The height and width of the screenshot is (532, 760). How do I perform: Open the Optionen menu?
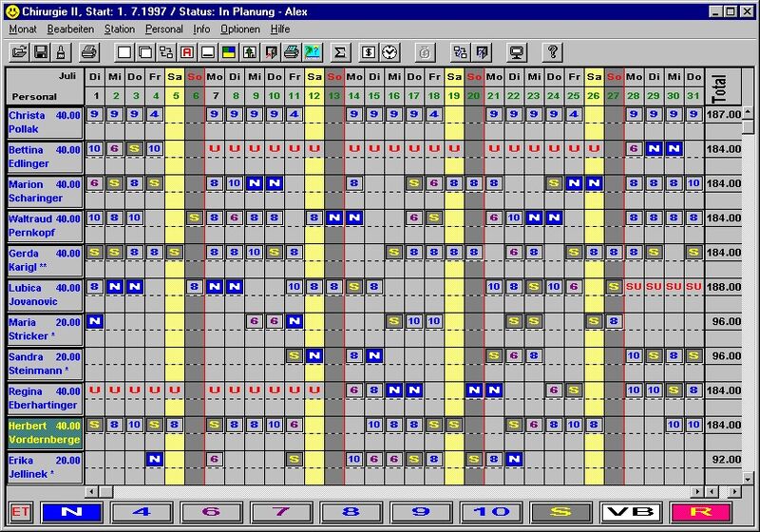(240, 29)
